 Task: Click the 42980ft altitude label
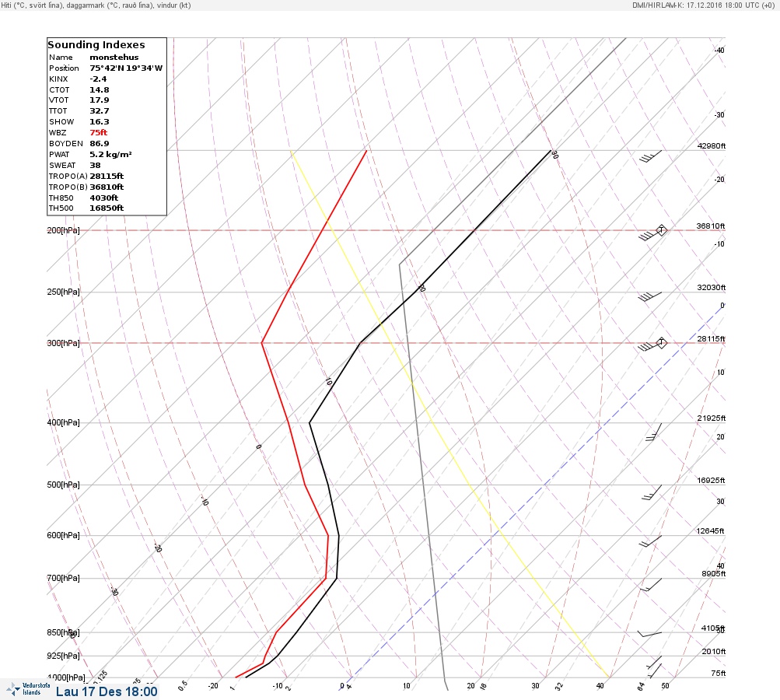[x=712, y=145]
